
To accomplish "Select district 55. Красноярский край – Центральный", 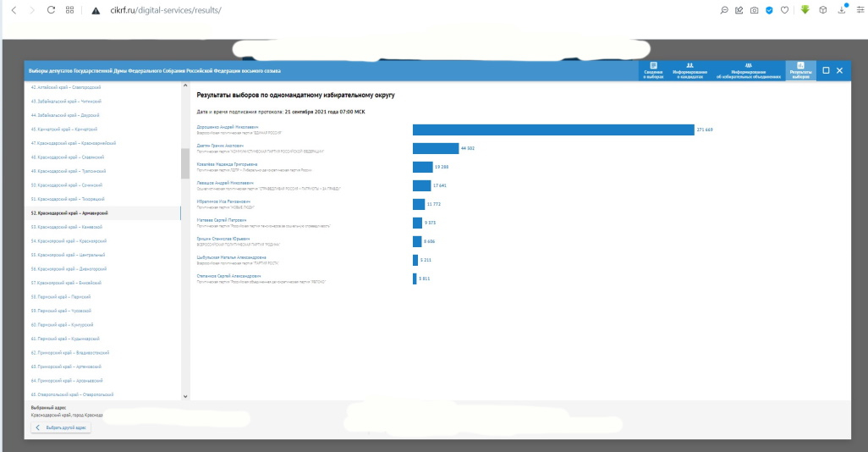I will 68,255.
